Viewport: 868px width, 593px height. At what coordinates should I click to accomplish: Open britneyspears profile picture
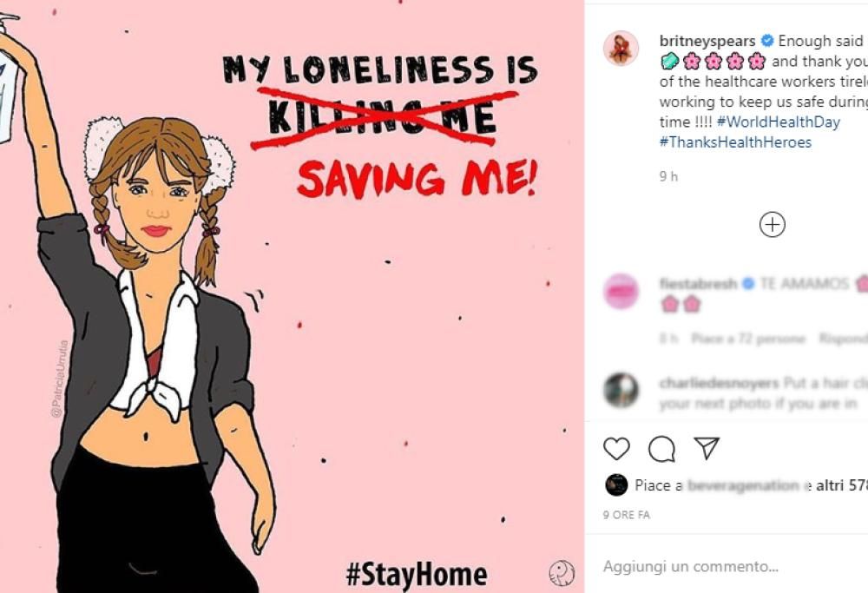[x=621, y=49]
